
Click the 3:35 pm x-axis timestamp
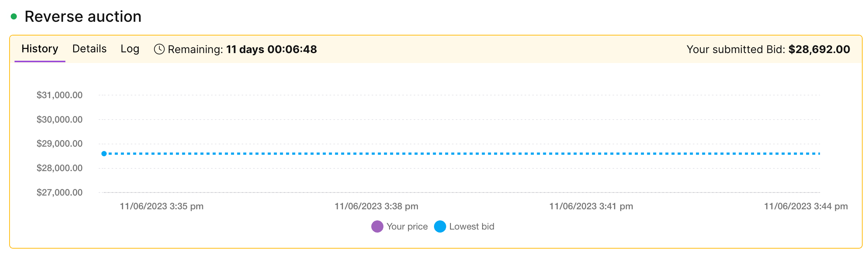(x=161, y=206)
